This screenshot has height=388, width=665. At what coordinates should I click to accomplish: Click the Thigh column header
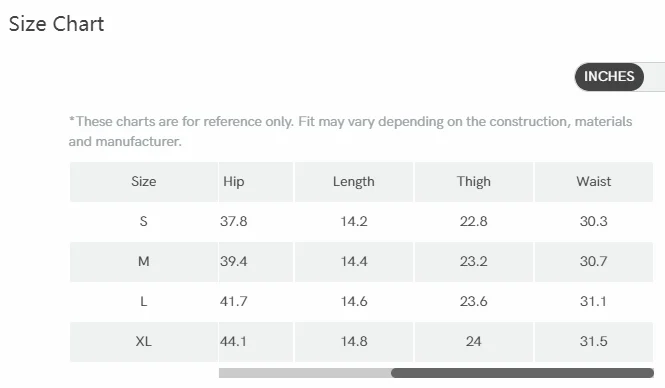point(474,181)
